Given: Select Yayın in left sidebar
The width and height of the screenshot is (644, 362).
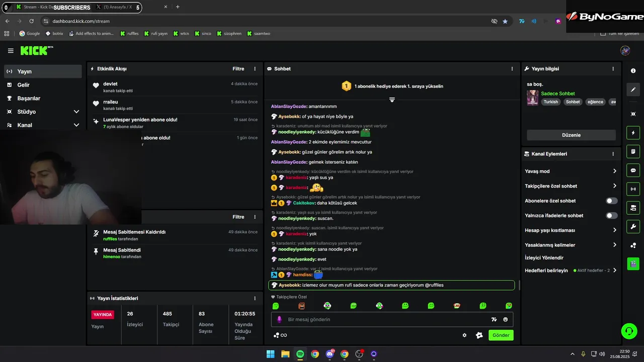Looking at the screenshot, I should tap(43, 71).
